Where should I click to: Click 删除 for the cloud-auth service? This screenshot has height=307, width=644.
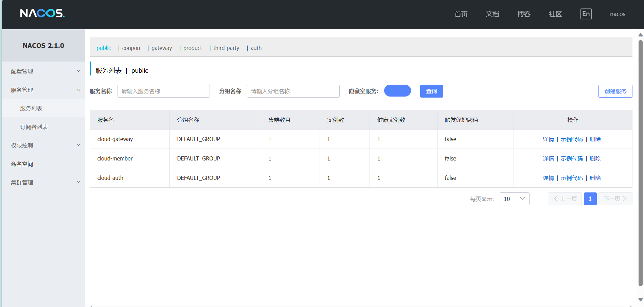coord(595,178)
